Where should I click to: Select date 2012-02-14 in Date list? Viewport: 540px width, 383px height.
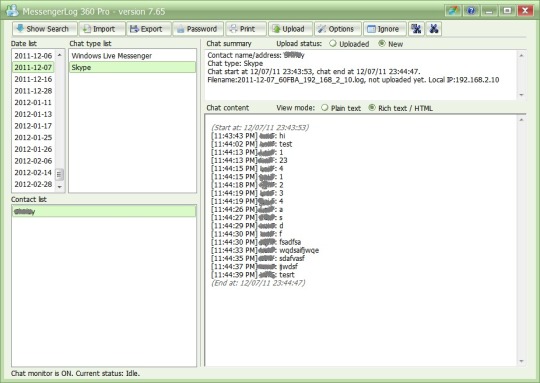[x=33, y=173]
